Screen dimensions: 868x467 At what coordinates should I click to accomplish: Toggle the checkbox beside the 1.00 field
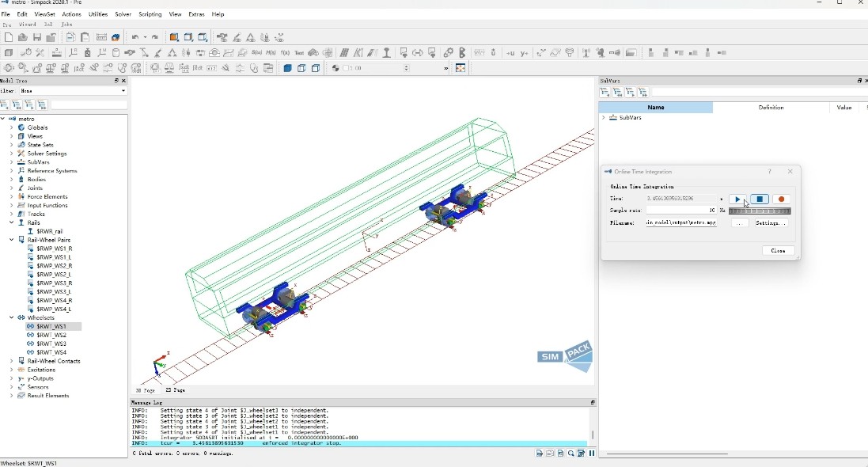click(347, 68)
